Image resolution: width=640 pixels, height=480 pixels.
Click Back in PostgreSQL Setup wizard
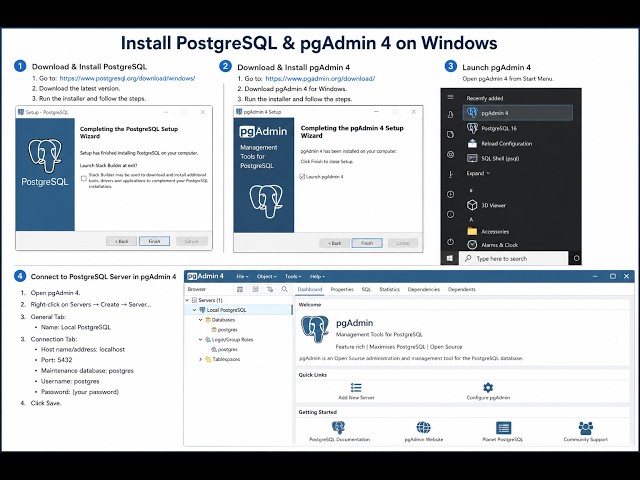click(x=121, y=241)
